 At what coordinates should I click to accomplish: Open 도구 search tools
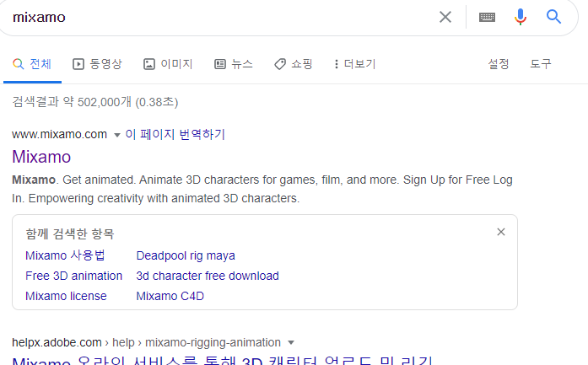coord(541,64)
